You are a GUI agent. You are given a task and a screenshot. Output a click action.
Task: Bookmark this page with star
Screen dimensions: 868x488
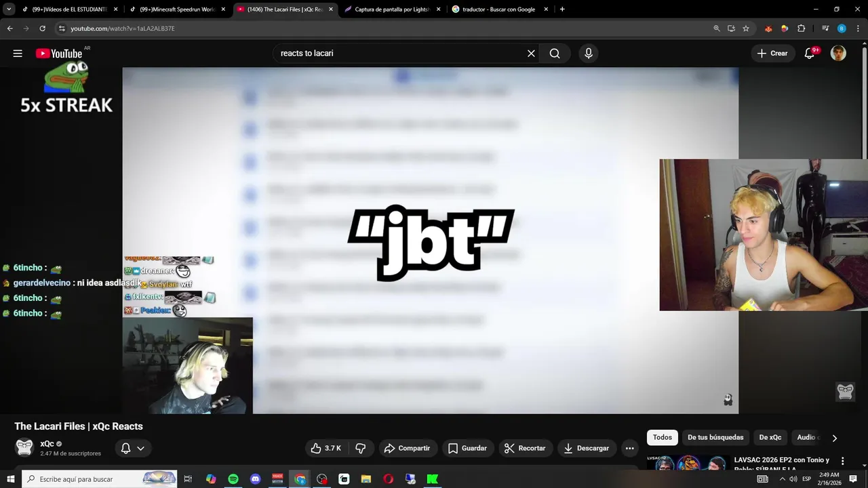pyautogui.click(x=746, y=28)
